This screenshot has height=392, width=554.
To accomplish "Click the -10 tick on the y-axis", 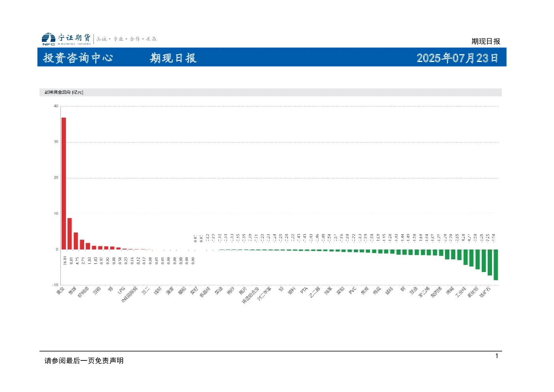I will (x=55, y=285).
